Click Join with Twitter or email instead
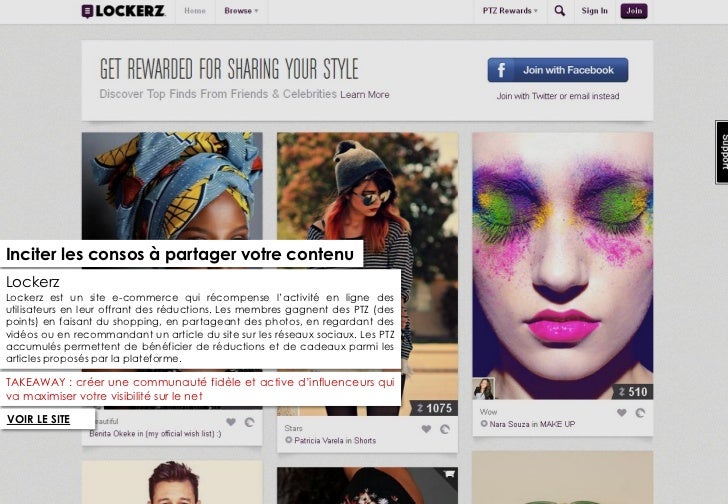 (558, 96)
